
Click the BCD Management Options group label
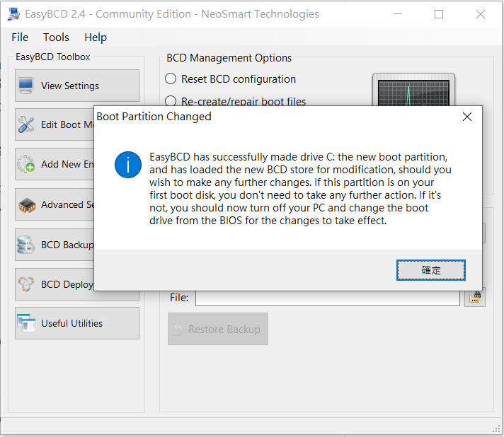229,58
